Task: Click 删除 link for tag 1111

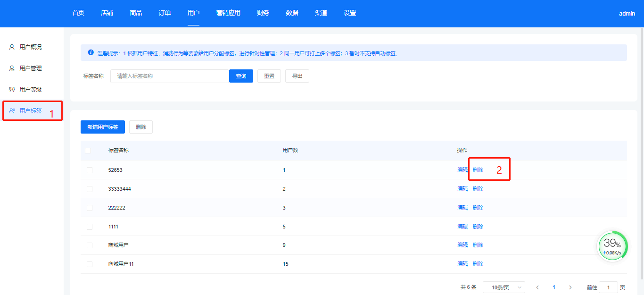Action: tap(478, 227)
